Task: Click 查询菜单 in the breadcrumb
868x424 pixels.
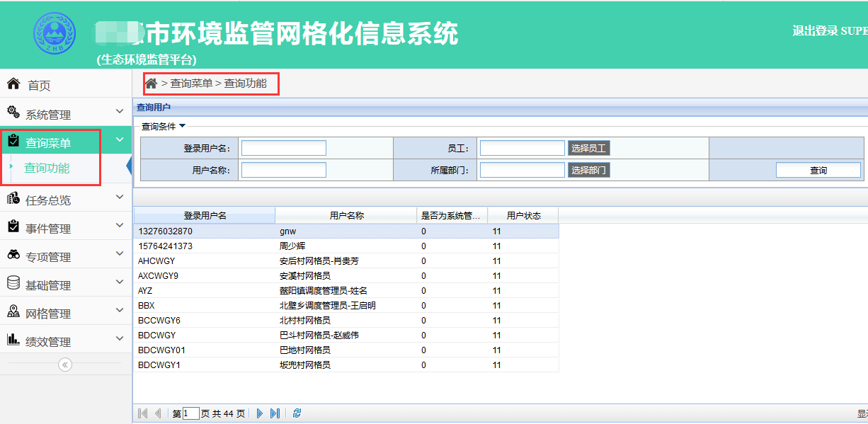Action: 191,84
